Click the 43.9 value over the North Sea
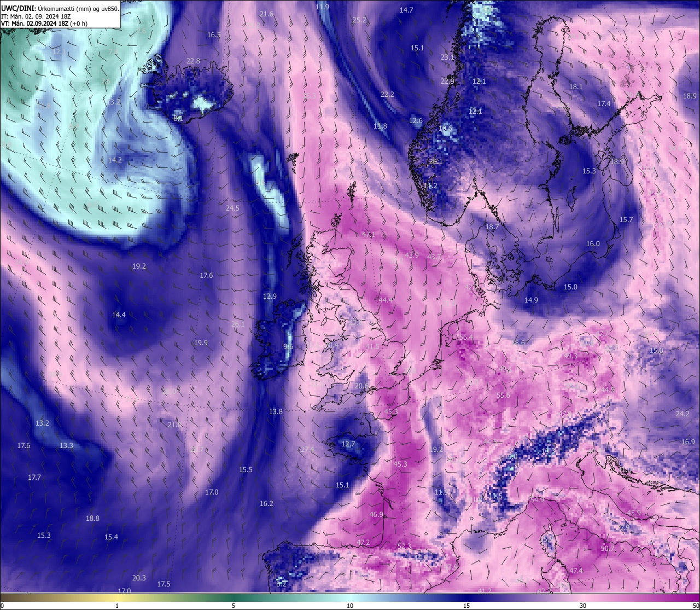 point(412,255)
